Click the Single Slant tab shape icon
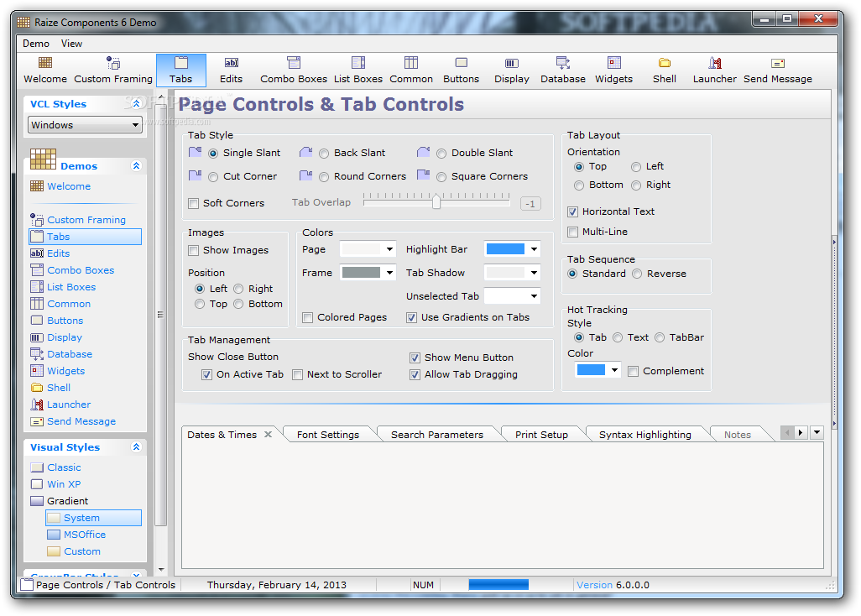This screenshot has width=861, height=616. pyautogui.click(x=195, y=152)
